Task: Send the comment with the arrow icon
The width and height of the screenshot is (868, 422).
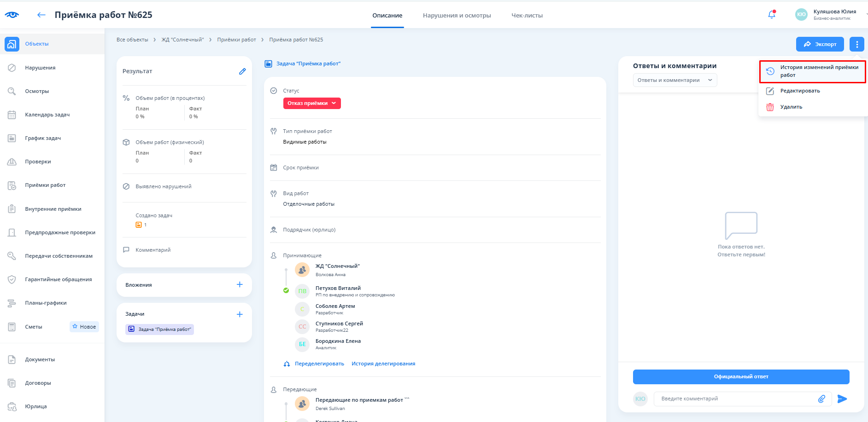Action: point(842,399)
